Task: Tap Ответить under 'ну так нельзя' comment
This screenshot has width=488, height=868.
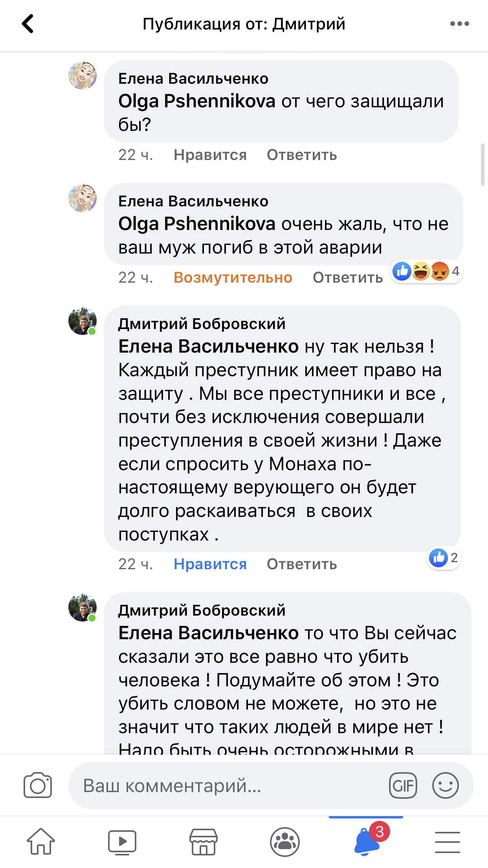Action: (x=302, y=564)
